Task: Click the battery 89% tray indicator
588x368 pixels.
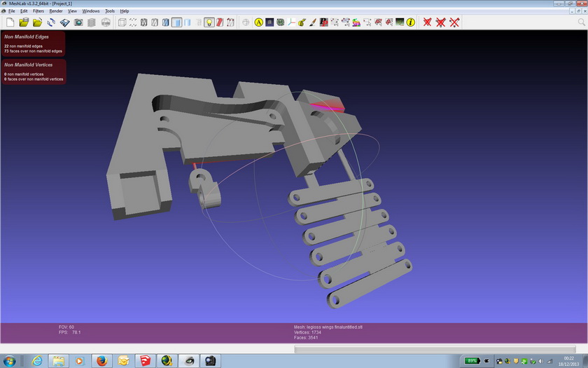Action: [x=472, y=361]
